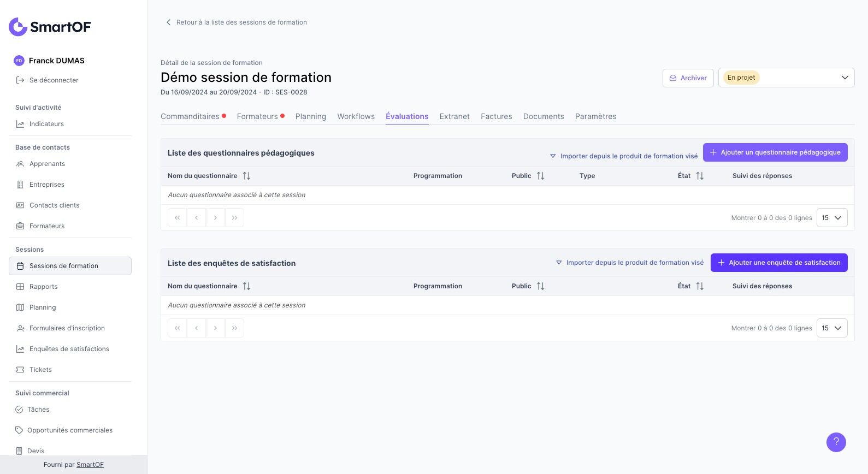
Task: Switch to the Planning tab
Action: pos(310,116)
